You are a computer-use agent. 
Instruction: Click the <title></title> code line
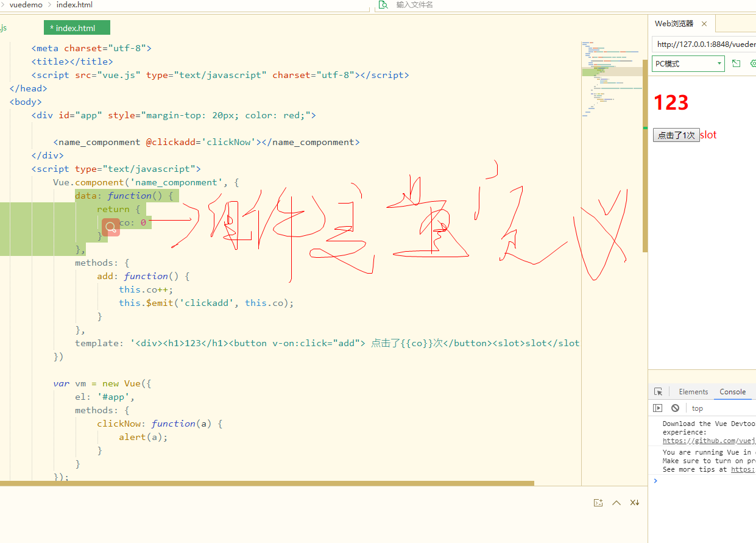click(x=72, y=62)
